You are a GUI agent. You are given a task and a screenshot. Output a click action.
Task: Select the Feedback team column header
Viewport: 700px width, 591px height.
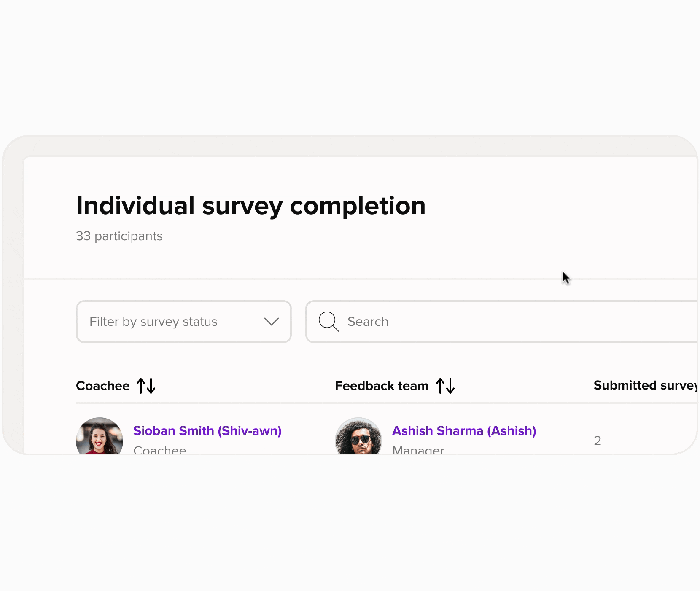click(x=381, y=386)
